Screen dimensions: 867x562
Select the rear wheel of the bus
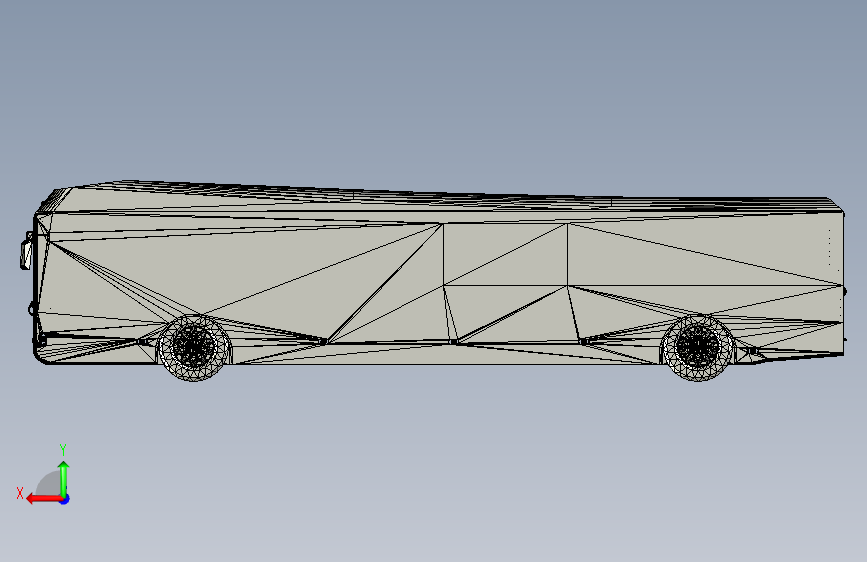coord(698,347)
